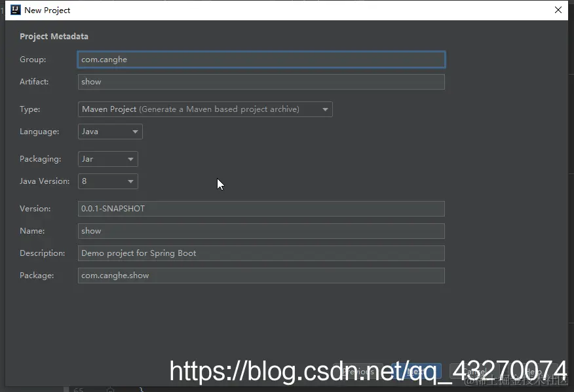Open Help for the wizard
The width and height of the screenshot is (574, 392).
tap(533, 372)
